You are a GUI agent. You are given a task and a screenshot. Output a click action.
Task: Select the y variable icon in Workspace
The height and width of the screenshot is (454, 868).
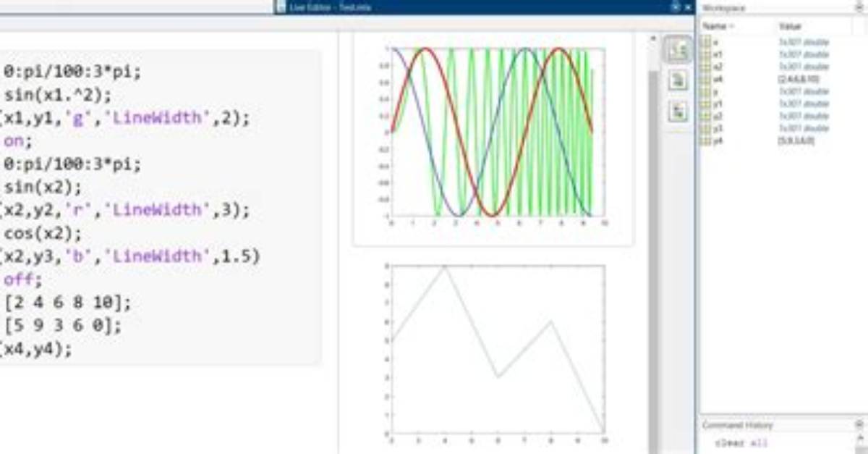coord(706,91)
